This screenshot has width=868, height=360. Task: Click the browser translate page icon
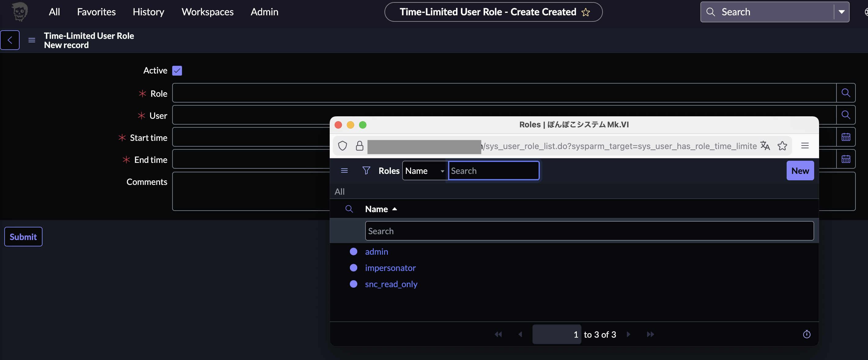[765, 146]
